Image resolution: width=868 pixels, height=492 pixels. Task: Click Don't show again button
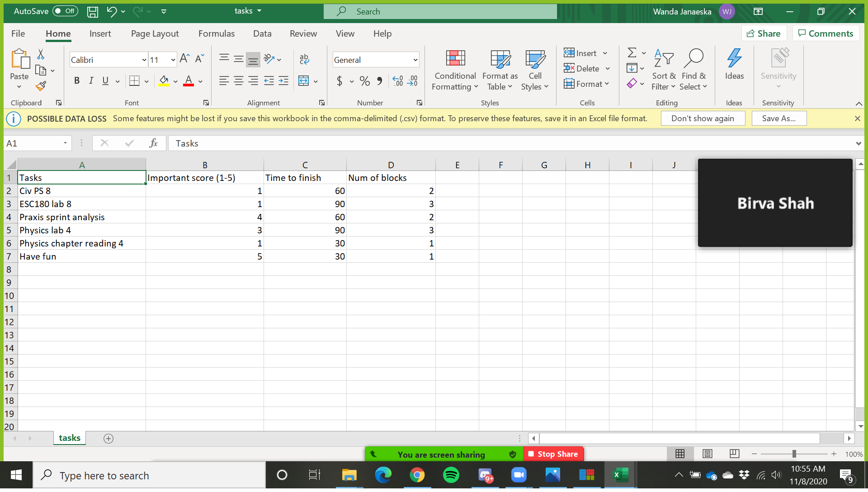tap(703, 118)
